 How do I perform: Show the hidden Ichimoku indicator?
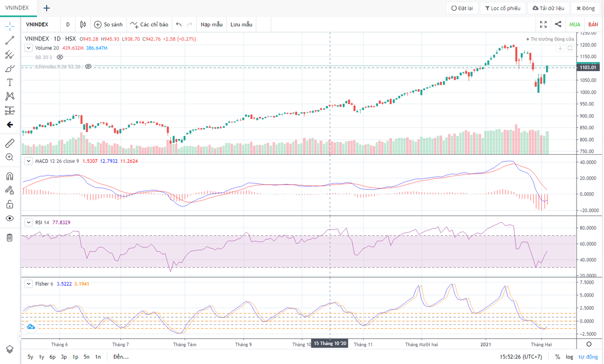click(88, 66)
